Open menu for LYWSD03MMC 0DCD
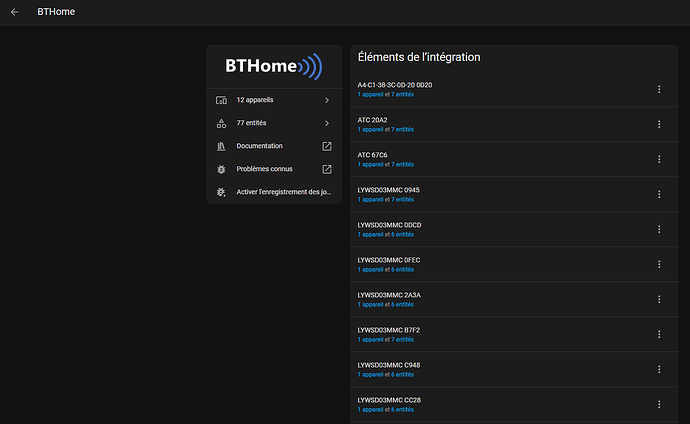690x424 pixels. coord(659,230)
